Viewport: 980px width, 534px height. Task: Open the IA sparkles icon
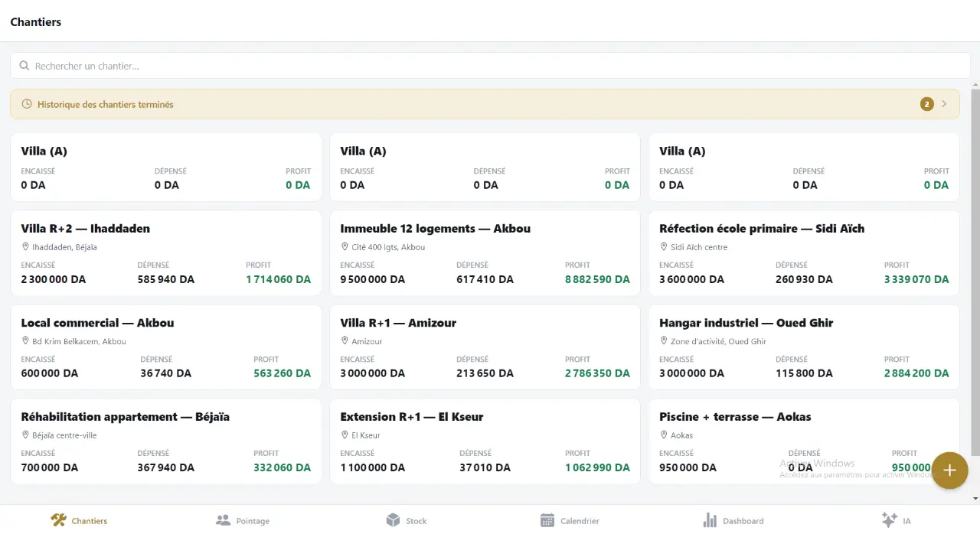pyautogui.click(x=889, y=520)
